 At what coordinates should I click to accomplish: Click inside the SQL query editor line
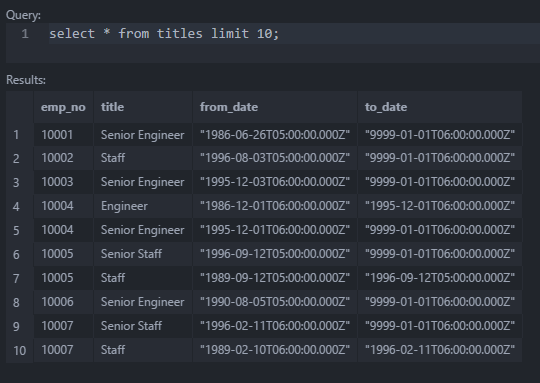(x=294, y=33)
